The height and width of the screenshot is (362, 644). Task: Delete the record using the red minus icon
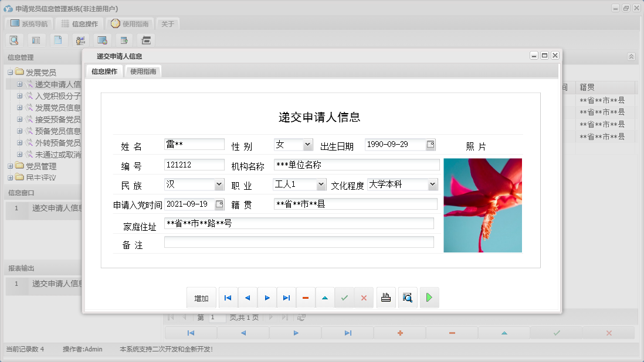click(306, 298)
